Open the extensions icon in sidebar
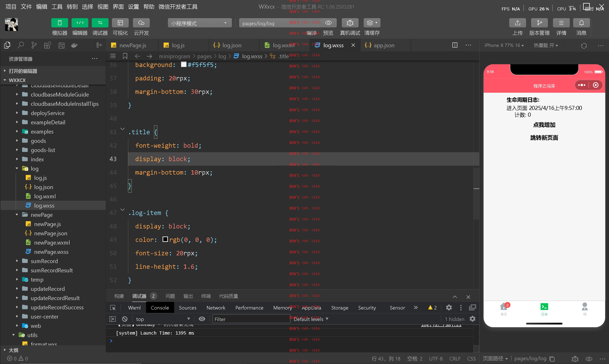Image resolution: width=609 pixels, height=364 pixels. click(x=47, y=45)
